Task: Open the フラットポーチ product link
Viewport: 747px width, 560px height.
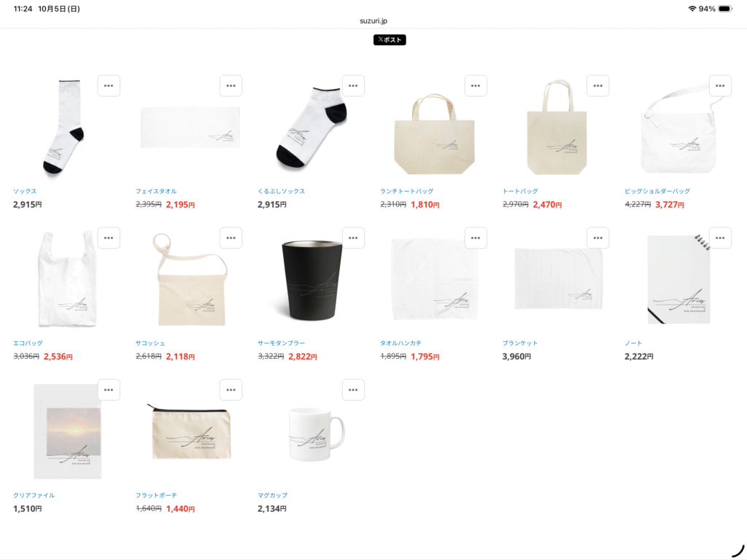Action: [156, 495]
